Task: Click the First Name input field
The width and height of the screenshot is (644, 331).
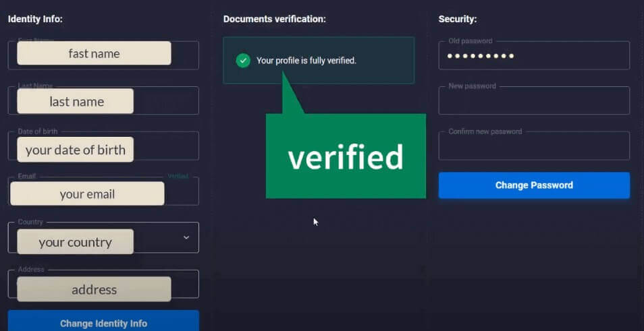Action: (x=184, y=55)
